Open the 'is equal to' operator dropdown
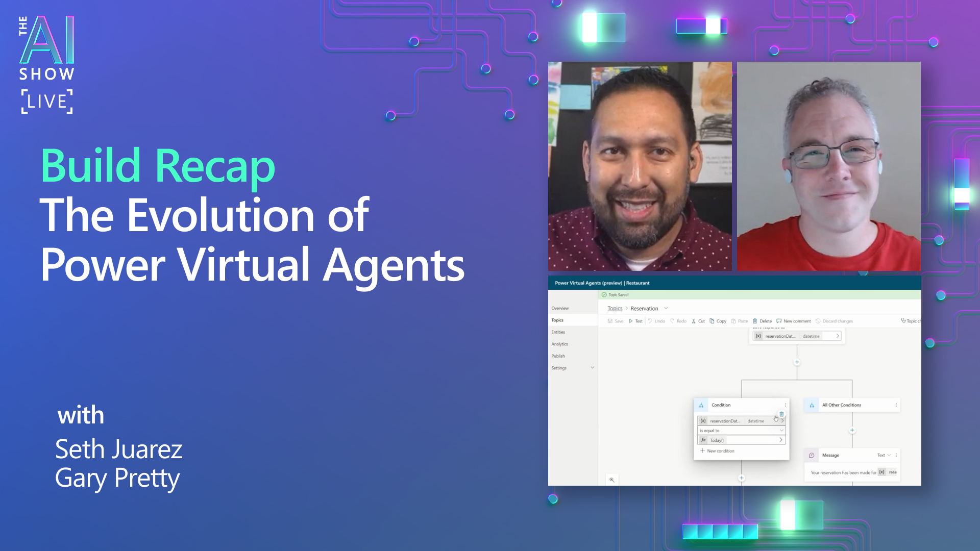This screenshot has height=551, width=980. (x=741, y=431)
